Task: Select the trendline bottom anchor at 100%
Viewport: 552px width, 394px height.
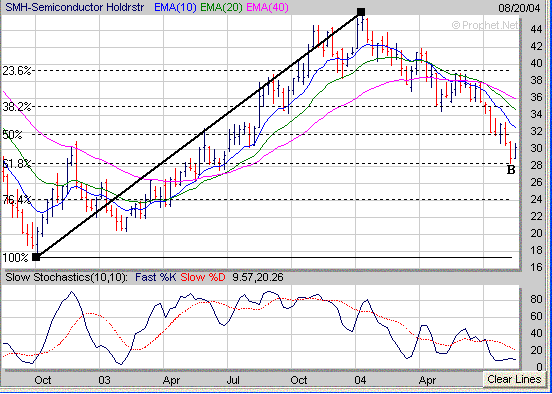Action: click(36, 257)
